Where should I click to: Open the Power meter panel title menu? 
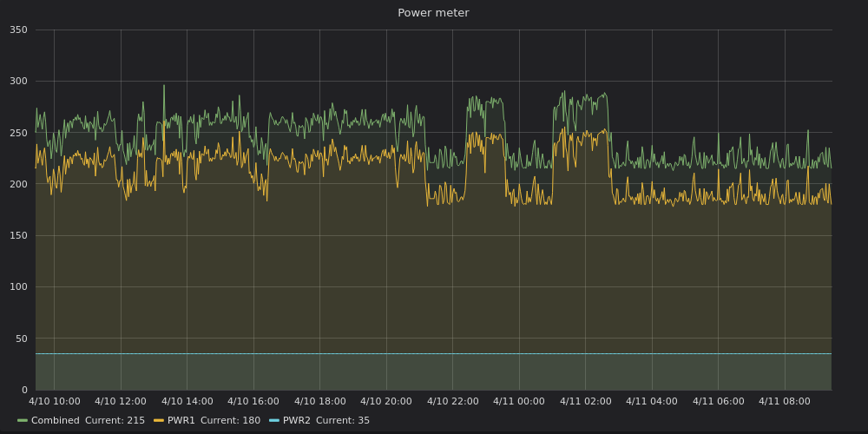coord(433,13)
